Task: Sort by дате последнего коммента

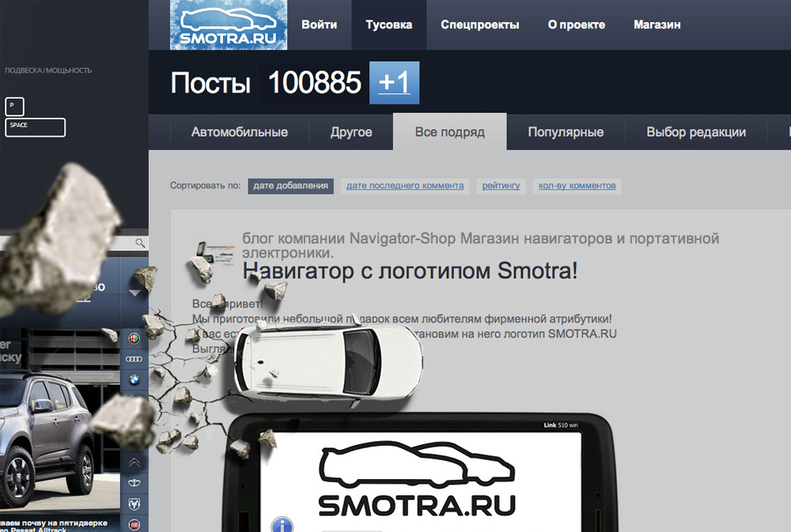Action: tap(405, 186)
